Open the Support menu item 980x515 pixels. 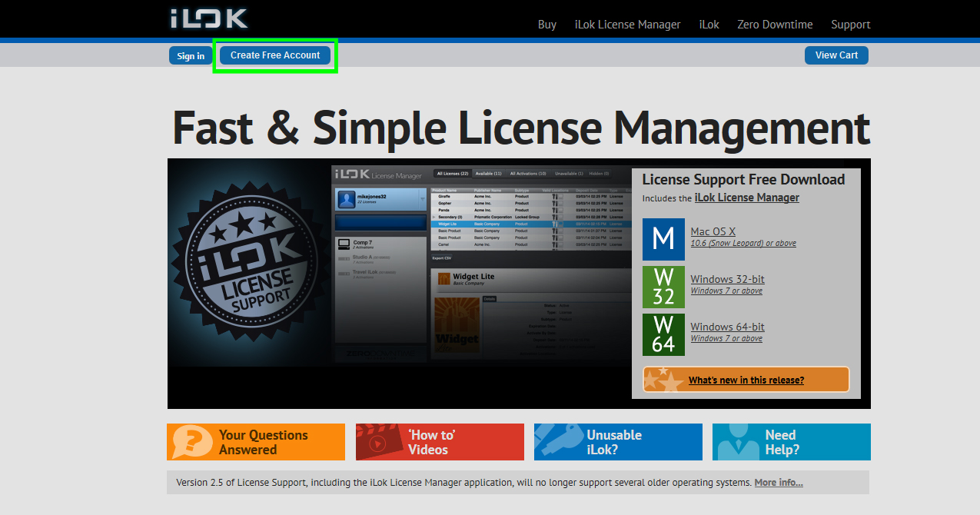pyautogui.click(x=850, y=25)
